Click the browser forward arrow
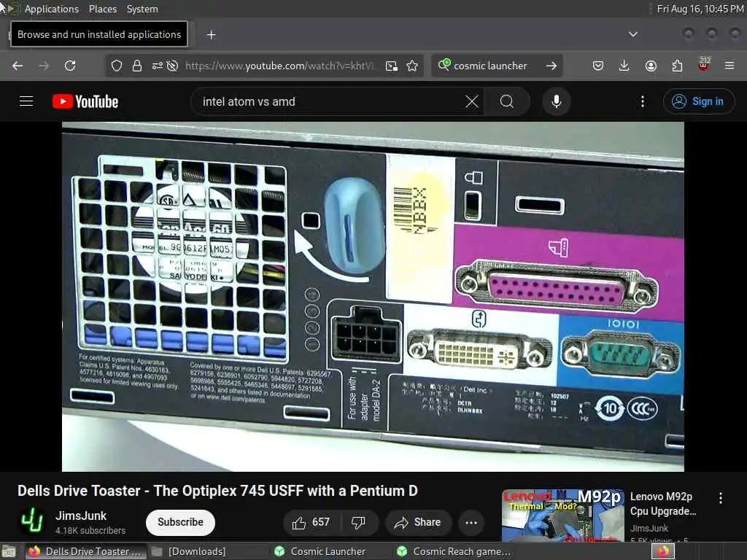Viewport: 747px width, 560px height. point(44,66)
